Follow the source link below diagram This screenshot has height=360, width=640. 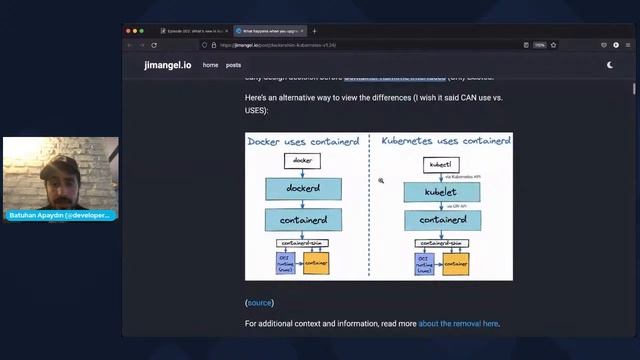pos(260,303)
